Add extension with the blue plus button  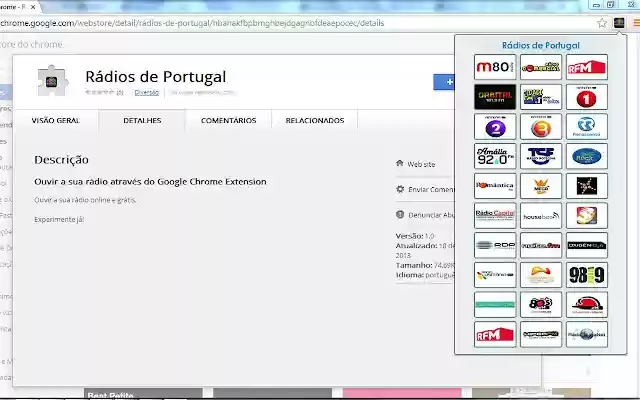444,82
